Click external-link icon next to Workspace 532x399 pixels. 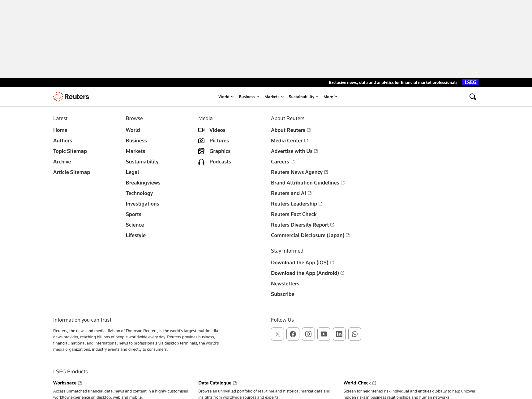[x=80, y=383]
